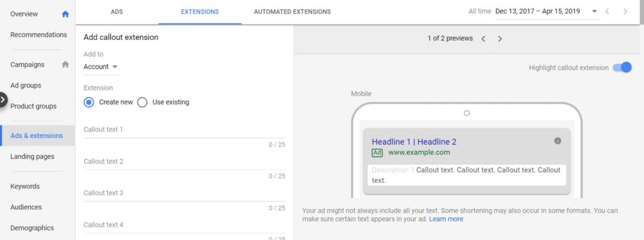Go to previous date range arrow
Image resolution: width=644 pixels, height=240 pixels.
coord(607,11)
